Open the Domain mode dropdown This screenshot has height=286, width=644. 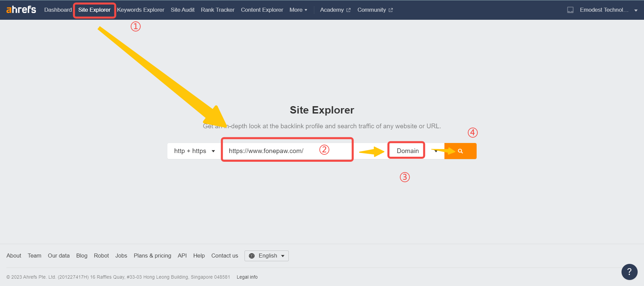[x=416, y=151]
